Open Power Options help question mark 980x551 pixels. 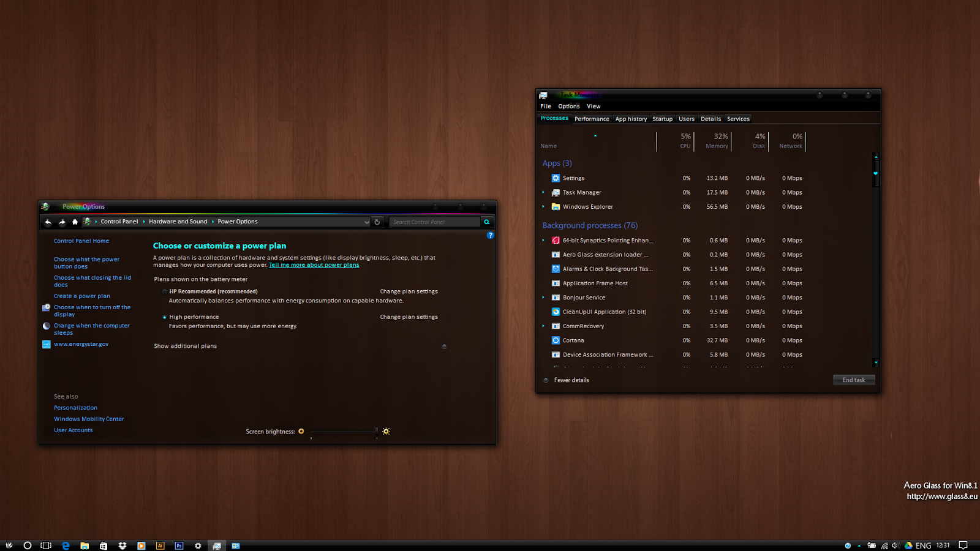coord(490,235)
